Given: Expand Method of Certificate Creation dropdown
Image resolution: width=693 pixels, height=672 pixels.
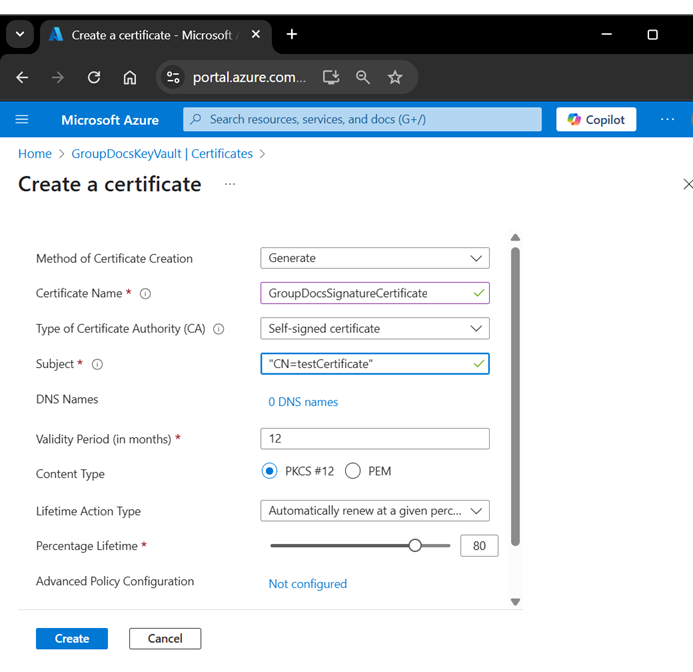Looking at the screenshot, I should pyautogui.click(x=374, y=258).
